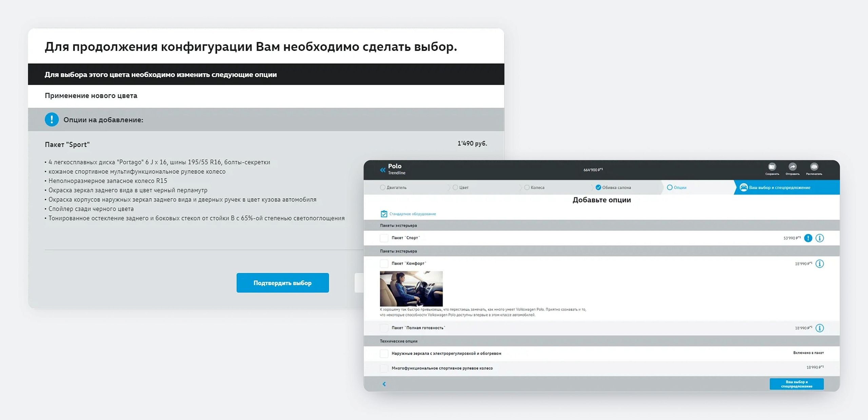Click the exclamation icon near Опции на добавление
Screen dimensions: 868x420
click(x=52, y=120)
